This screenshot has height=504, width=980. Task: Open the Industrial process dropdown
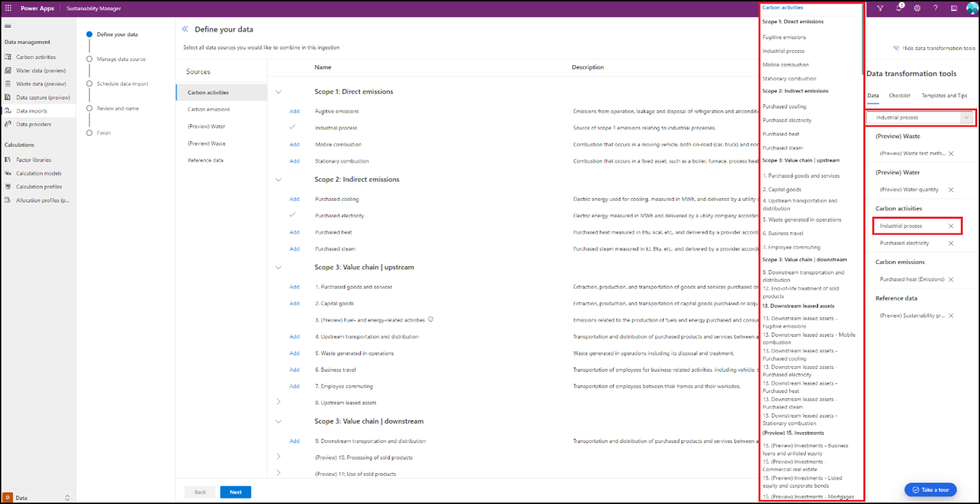(x=920, y=117)
